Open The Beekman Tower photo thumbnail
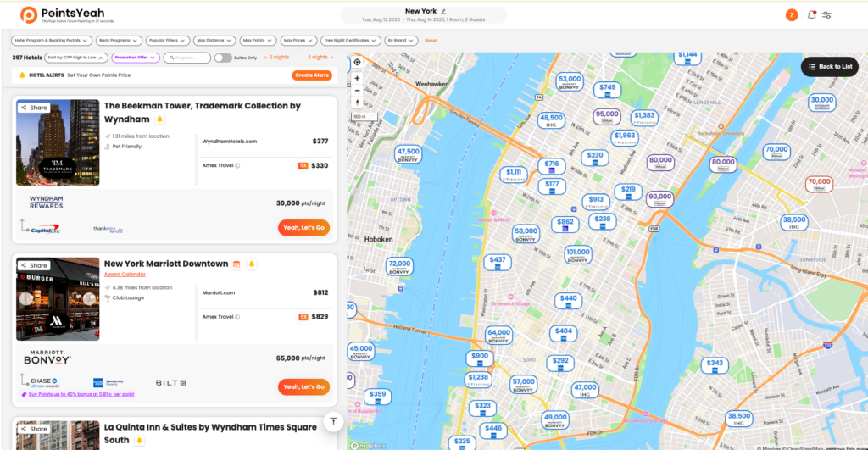 click(58, 143)
